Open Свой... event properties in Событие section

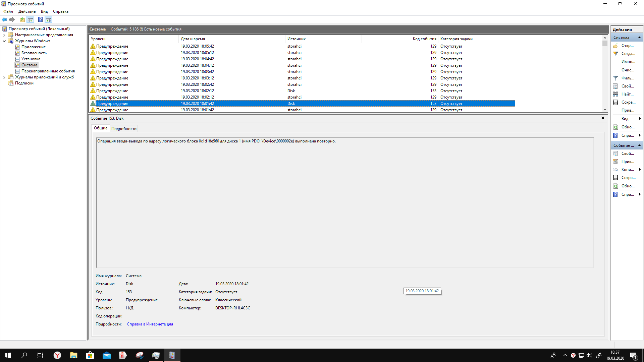tap(627, 154)
